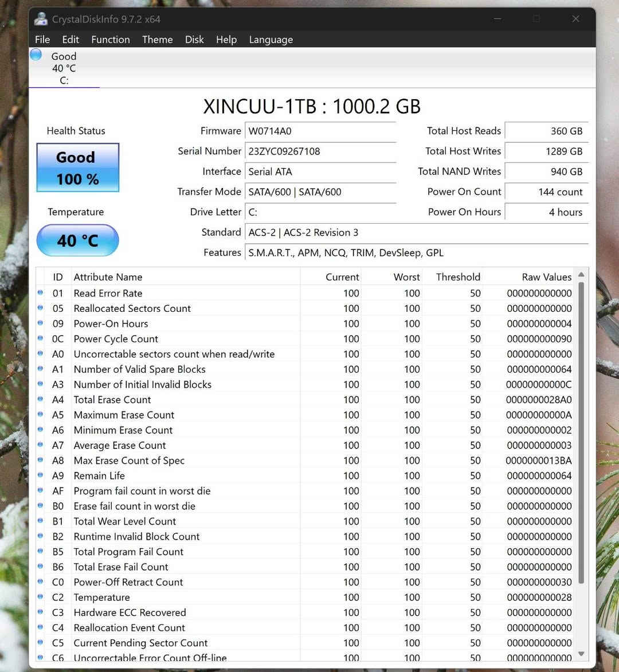
Task: Open the Help menu
Action: coord(226,40)
